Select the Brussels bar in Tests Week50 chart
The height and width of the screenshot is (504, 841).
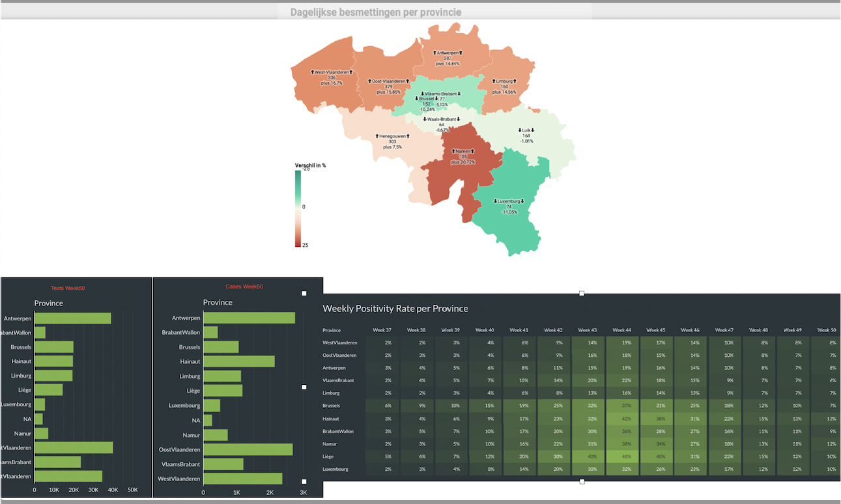[x=53, y=347]
